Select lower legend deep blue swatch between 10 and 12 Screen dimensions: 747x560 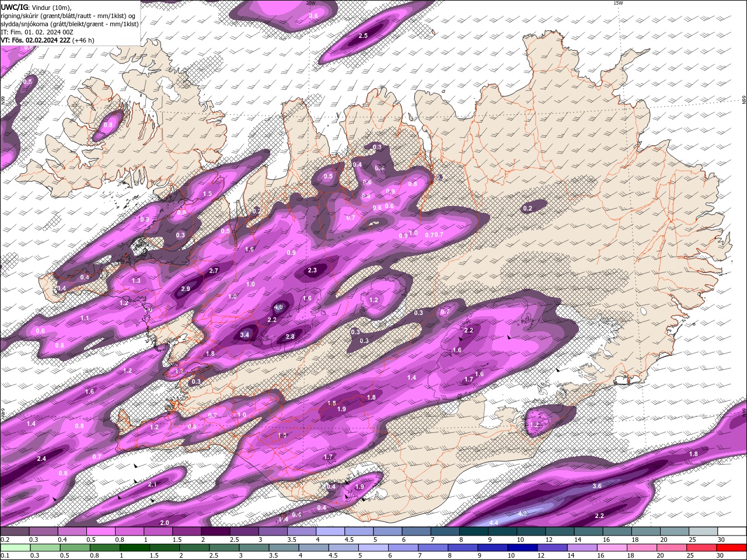[522, 548]
